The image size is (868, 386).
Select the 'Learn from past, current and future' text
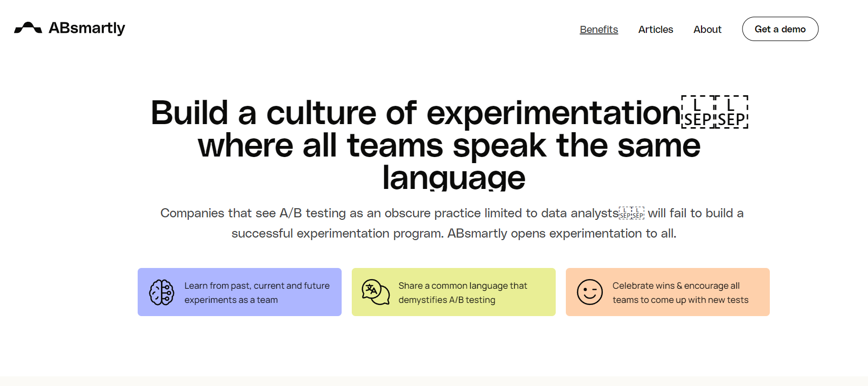point(257,286)
